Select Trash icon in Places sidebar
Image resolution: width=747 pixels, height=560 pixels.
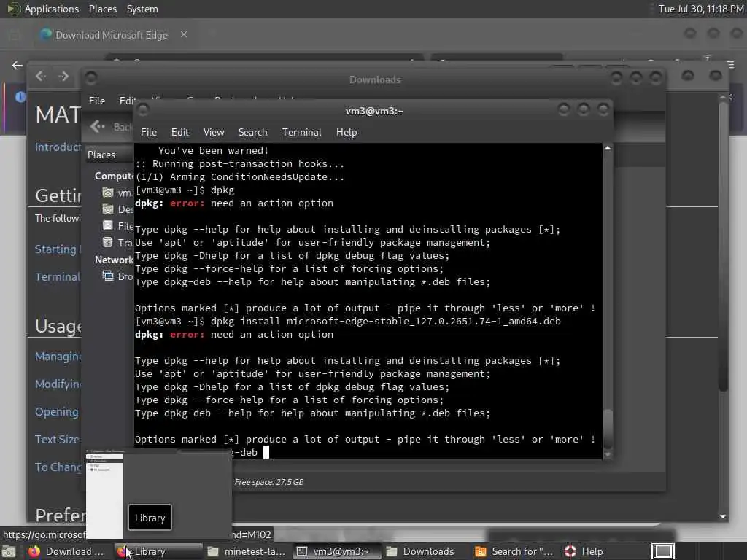[x=108, y=242]
